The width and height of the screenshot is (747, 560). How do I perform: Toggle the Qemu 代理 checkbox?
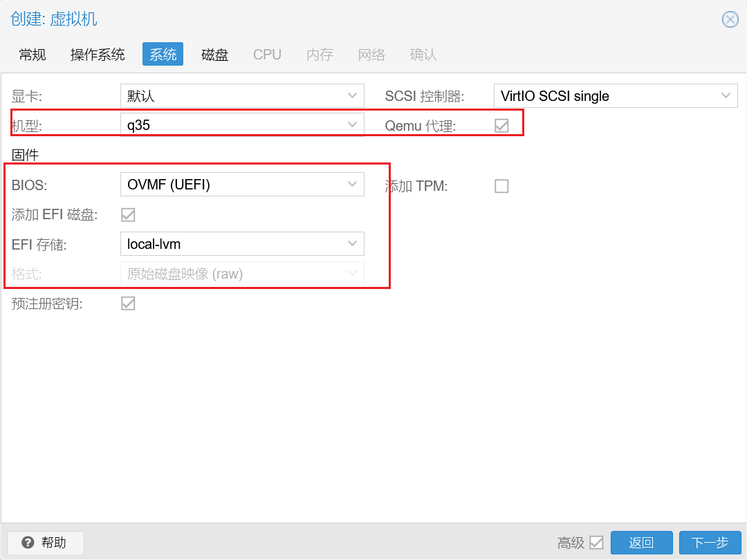coord(501,126)
